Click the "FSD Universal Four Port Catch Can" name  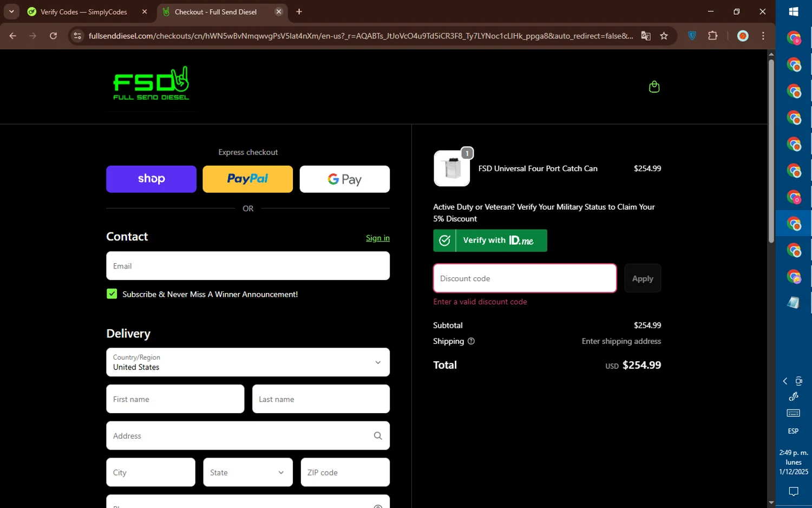pyautogui.click(x=538, y=168)
